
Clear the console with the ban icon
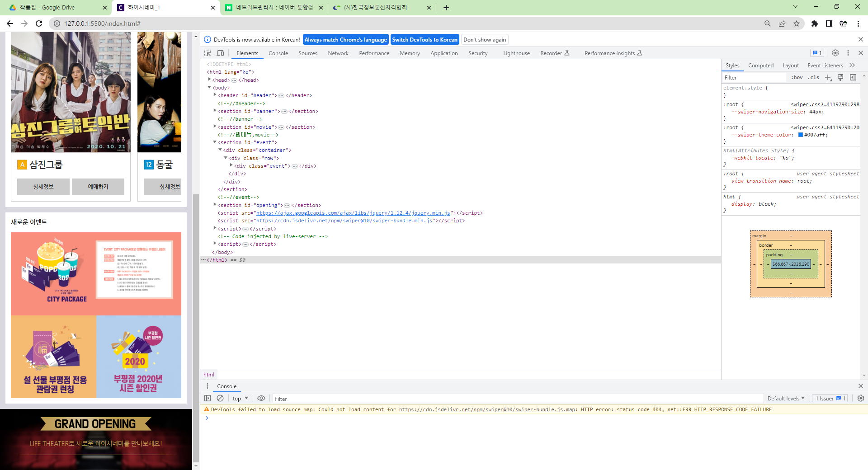coord(220,398)
